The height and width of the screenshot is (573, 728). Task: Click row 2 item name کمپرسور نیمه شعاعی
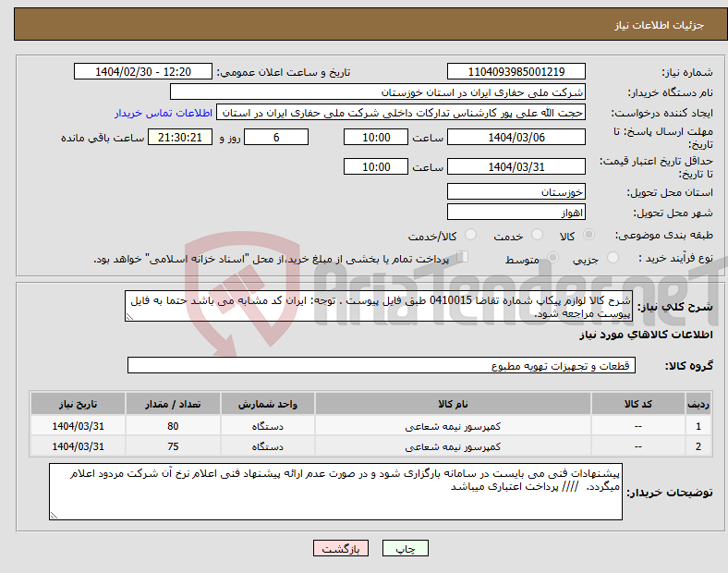point(453,446)
